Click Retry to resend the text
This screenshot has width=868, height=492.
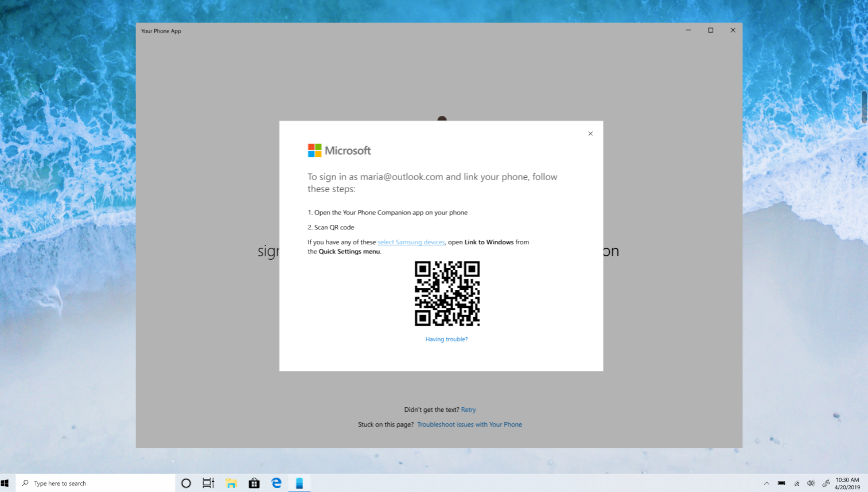point(468,409)
